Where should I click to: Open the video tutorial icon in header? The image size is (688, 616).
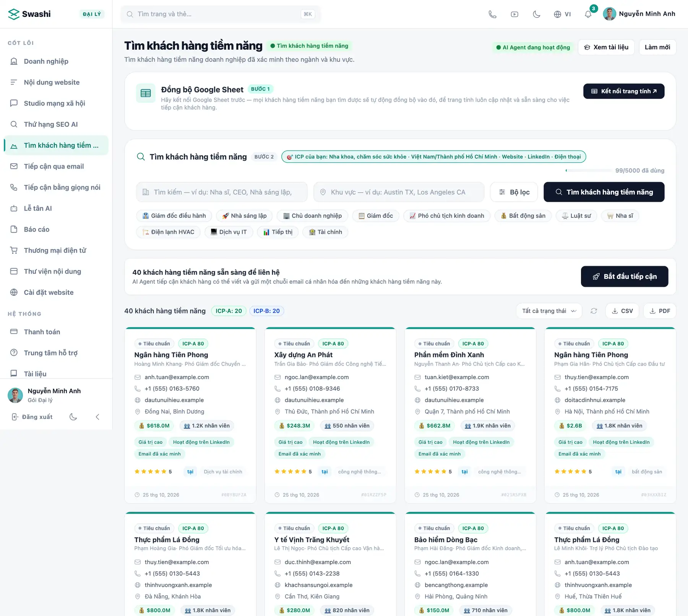coord(514,14)
